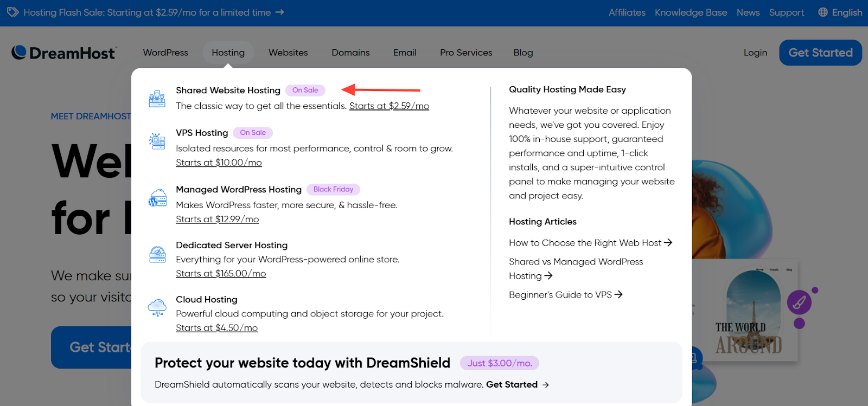Click the arrow next to DreamShield Get Started

click(546, 385)
